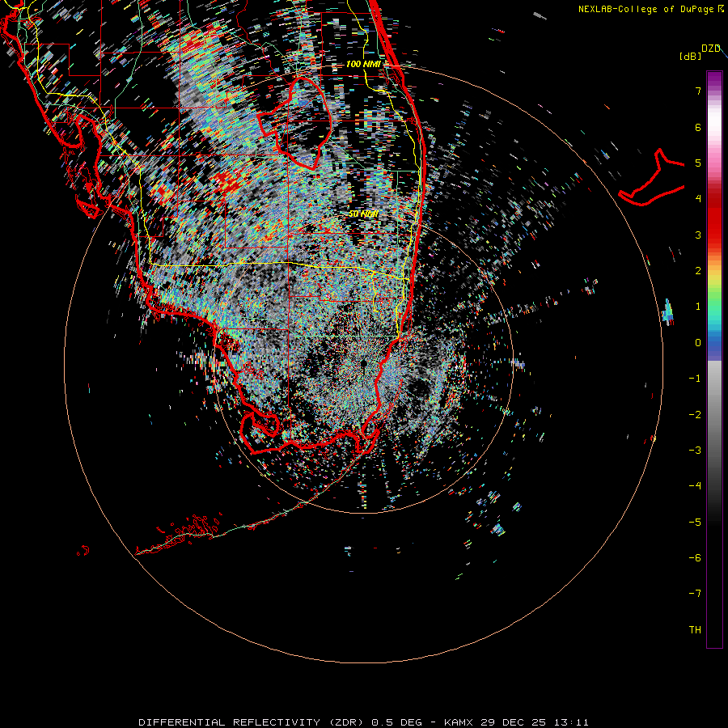Click the -3 value on the dB scale
This screenshot has width=728, height=728.
695,451
